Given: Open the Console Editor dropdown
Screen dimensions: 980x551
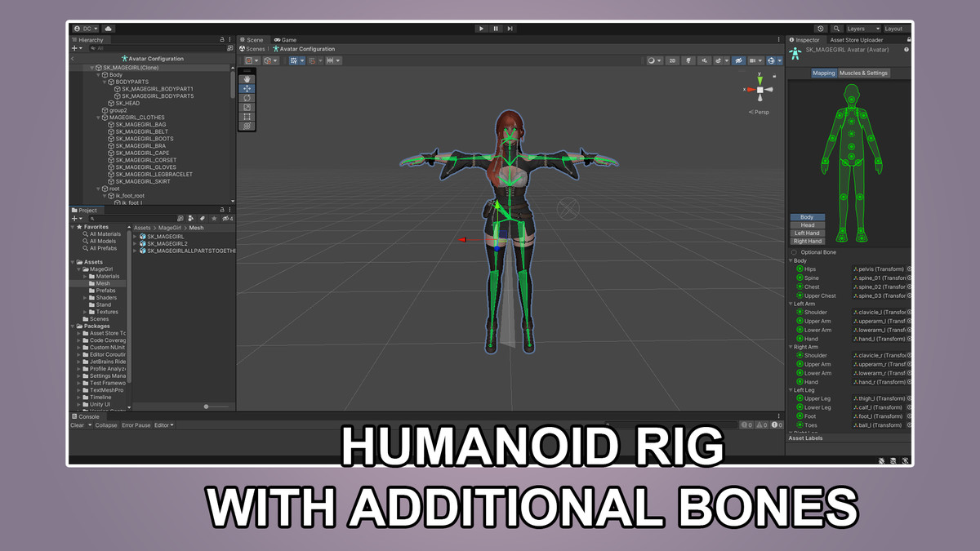Looking at the screenshot, I should tap(164, 425).
